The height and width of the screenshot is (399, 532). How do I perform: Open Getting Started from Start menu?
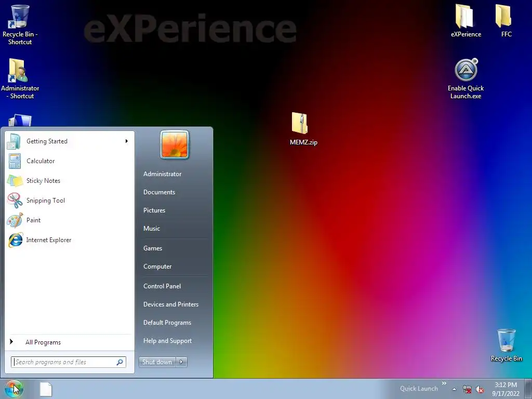click(70, 141)
